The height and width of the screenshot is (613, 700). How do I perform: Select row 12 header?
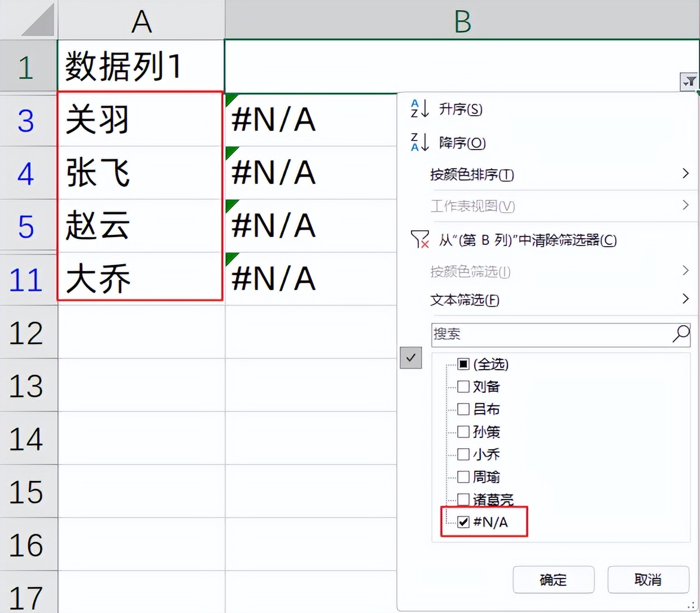[28, 332]
